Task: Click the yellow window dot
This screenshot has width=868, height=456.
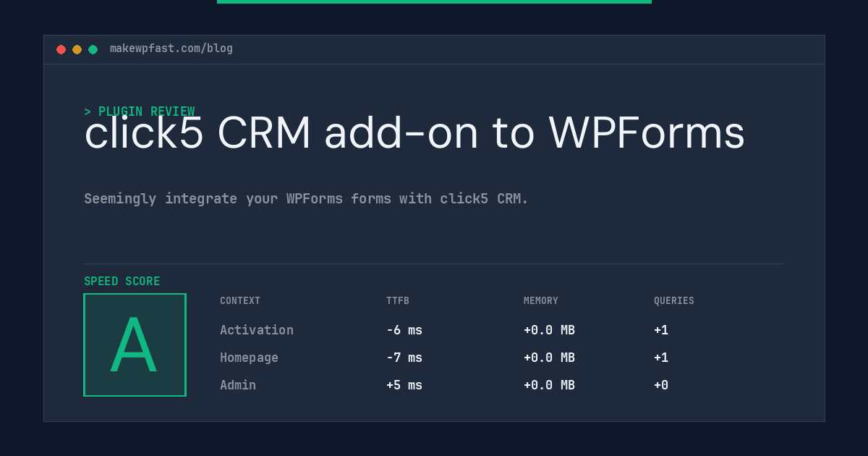Action: 77,49
